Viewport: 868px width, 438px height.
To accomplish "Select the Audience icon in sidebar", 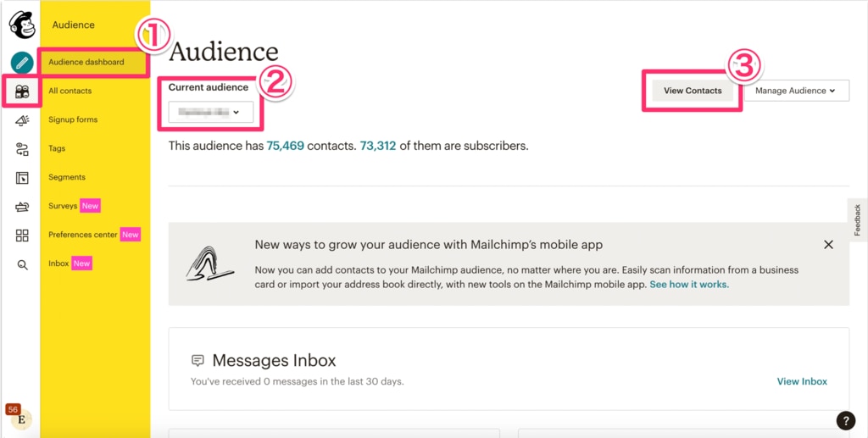I will (22, 91).
